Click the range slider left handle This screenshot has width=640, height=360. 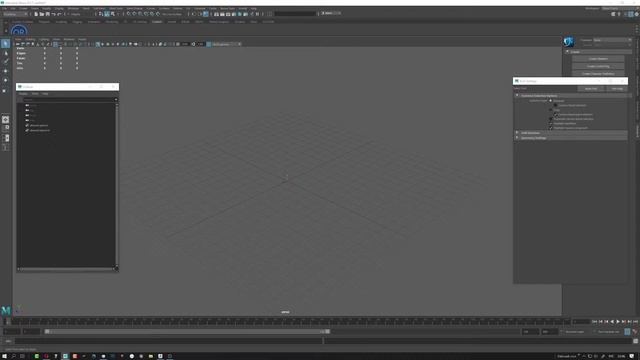(47, 331)
